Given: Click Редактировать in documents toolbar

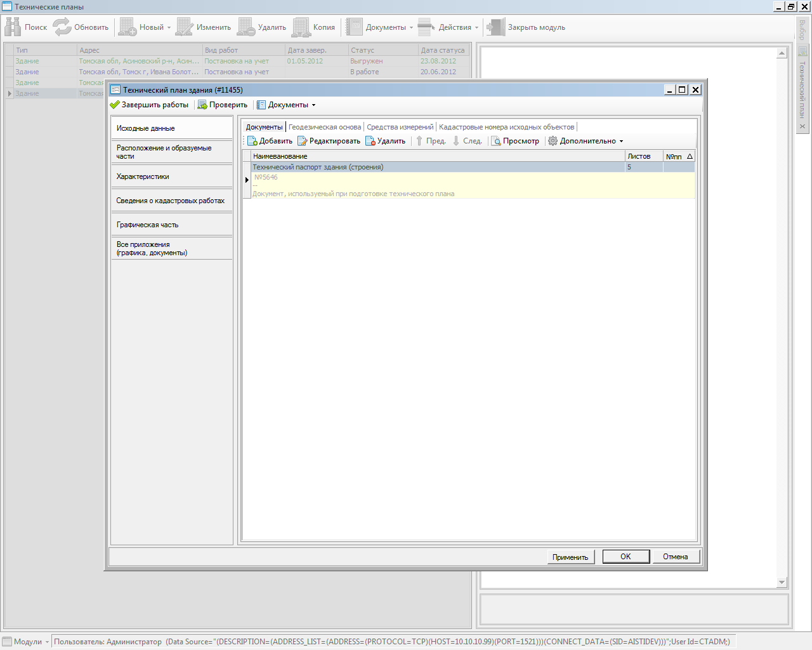Looking at the screenshot, I should point(329,141).
